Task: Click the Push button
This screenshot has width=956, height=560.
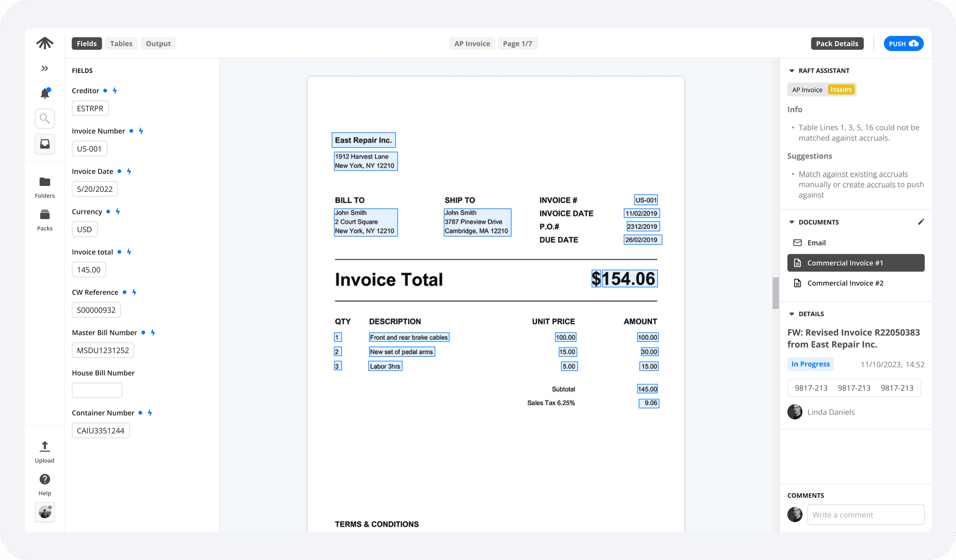Action: 903,44
